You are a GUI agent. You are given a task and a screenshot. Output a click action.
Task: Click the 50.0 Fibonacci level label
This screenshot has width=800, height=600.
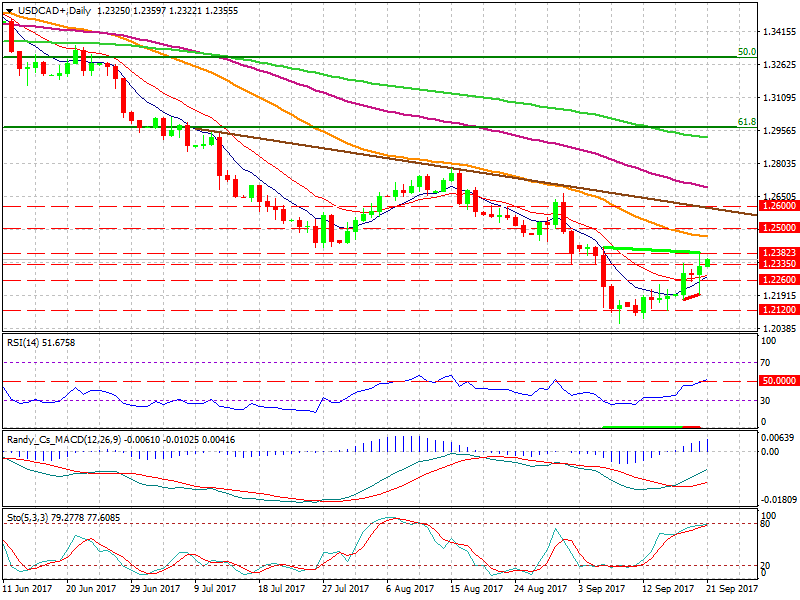(745, 51)
